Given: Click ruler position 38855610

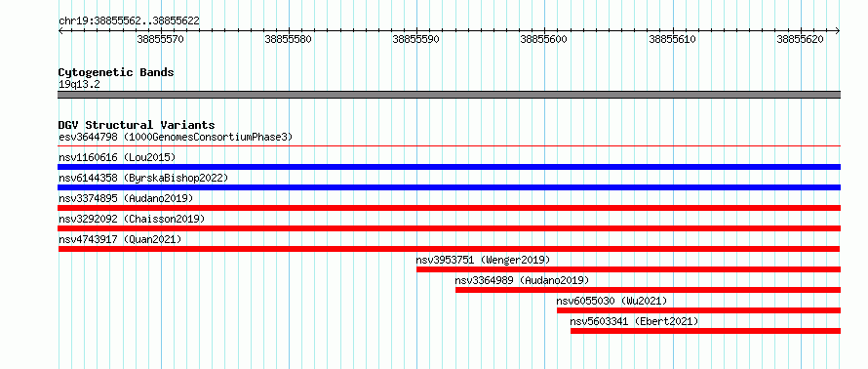Looking at the screenshot, I should tap(673, 39).
